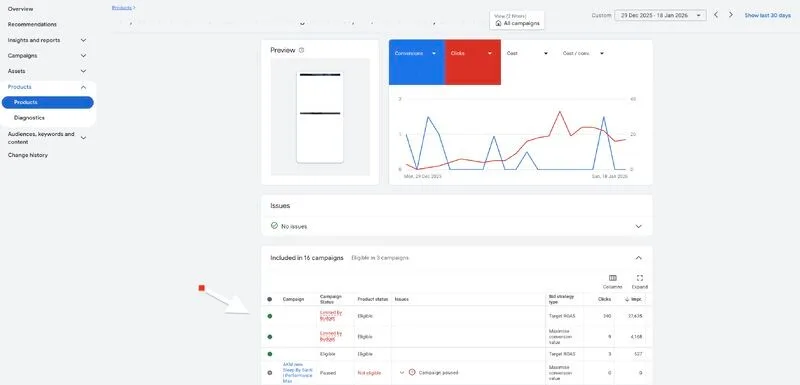Click the Not eligible product status
The width and height of the screenshot is (800, 385).
coord(368,373)
